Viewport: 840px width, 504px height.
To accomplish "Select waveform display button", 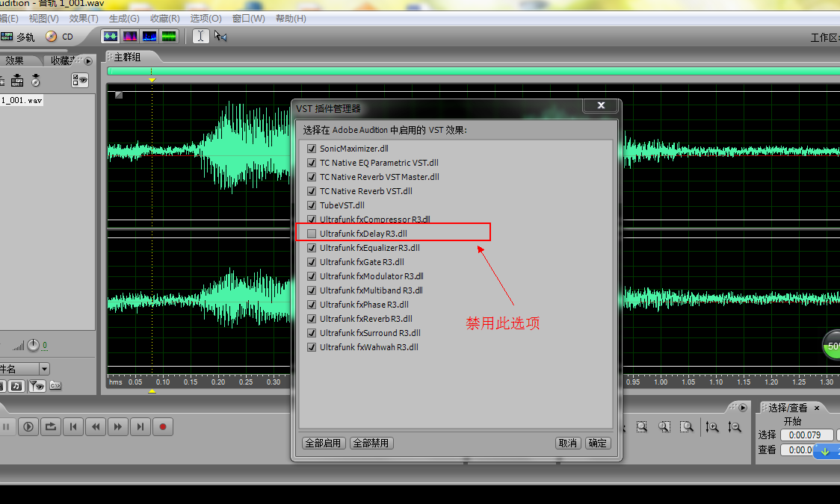I will 111,37.
